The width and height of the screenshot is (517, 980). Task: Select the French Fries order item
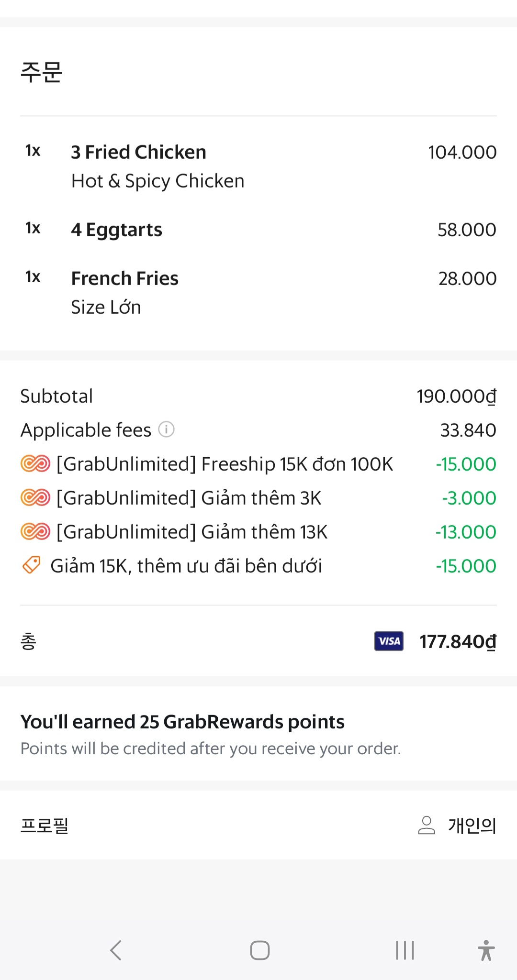(125, 279)
